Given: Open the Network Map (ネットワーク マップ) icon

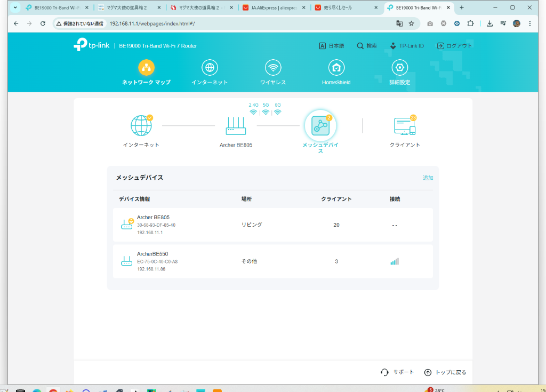Looking at the screenshot, I should (146, 68).
